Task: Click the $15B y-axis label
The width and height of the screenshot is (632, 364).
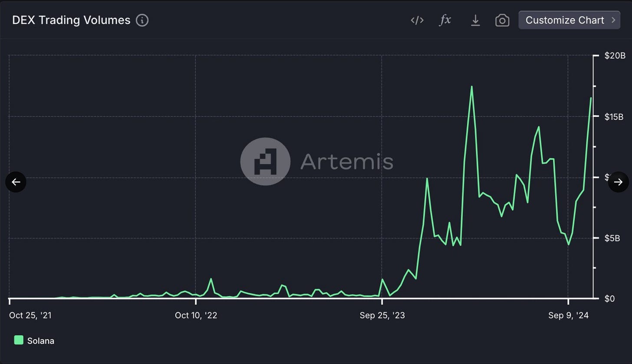Action: point(614,117)
